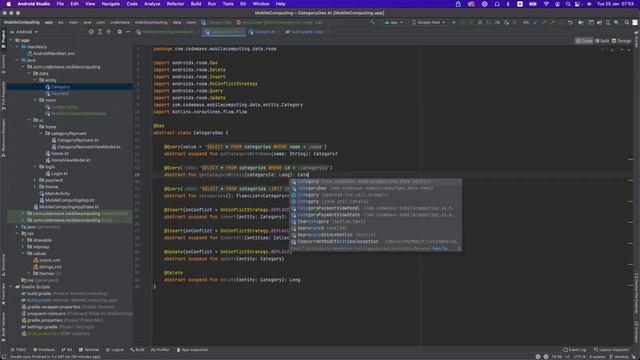Expand the payment package folder
Image resolution: width=640 pixels, height=360 pixels.
click(35, 180)
